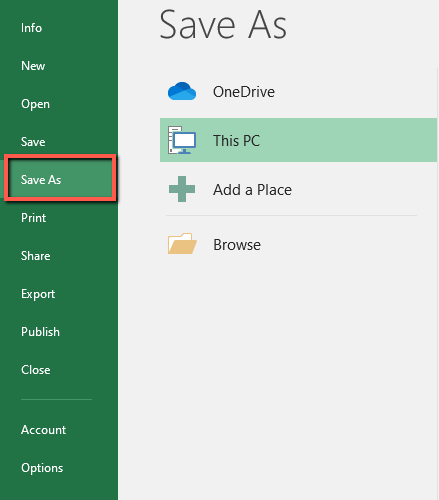Open the Info page

click(x=31, y=28)
